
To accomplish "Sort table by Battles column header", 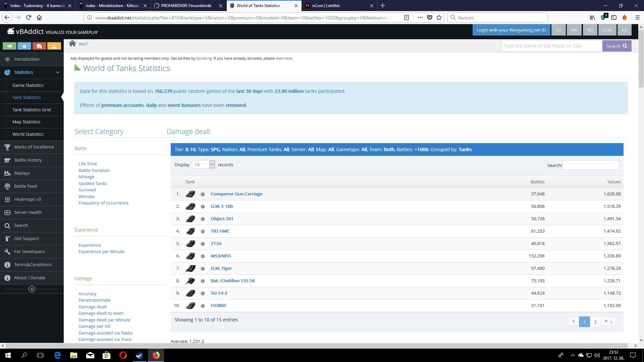I will [537, 182].
